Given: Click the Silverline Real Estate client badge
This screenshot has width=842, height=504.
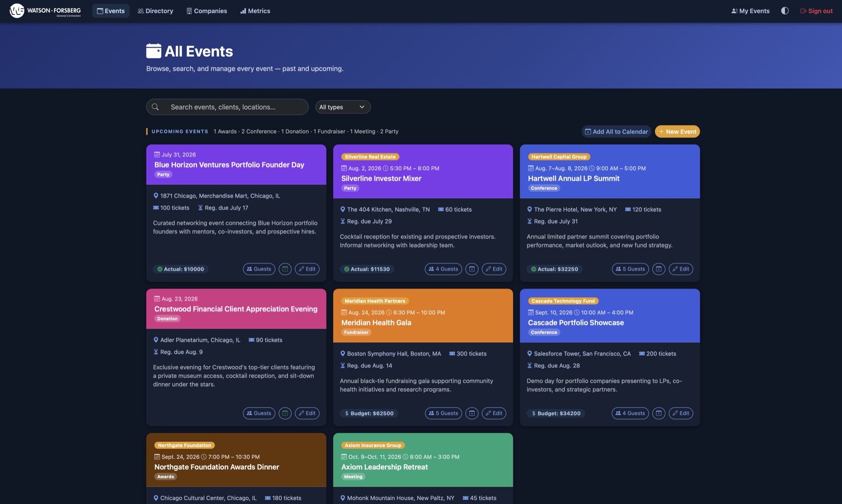Looking at the screenshot, I should [370, 157].
